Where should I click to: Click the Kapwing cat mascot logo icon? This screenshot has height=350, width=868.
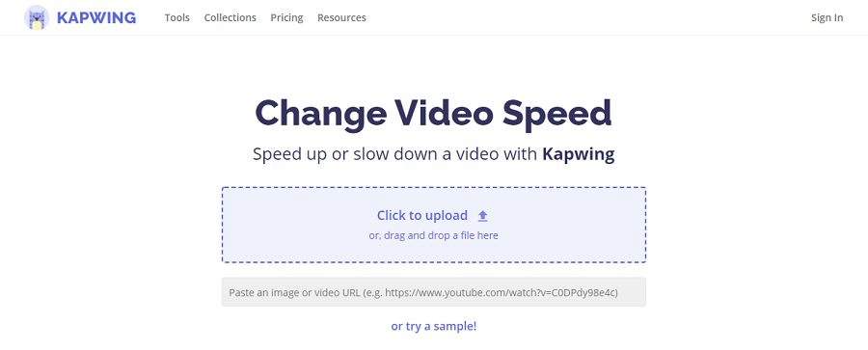(x=37, y=17)
